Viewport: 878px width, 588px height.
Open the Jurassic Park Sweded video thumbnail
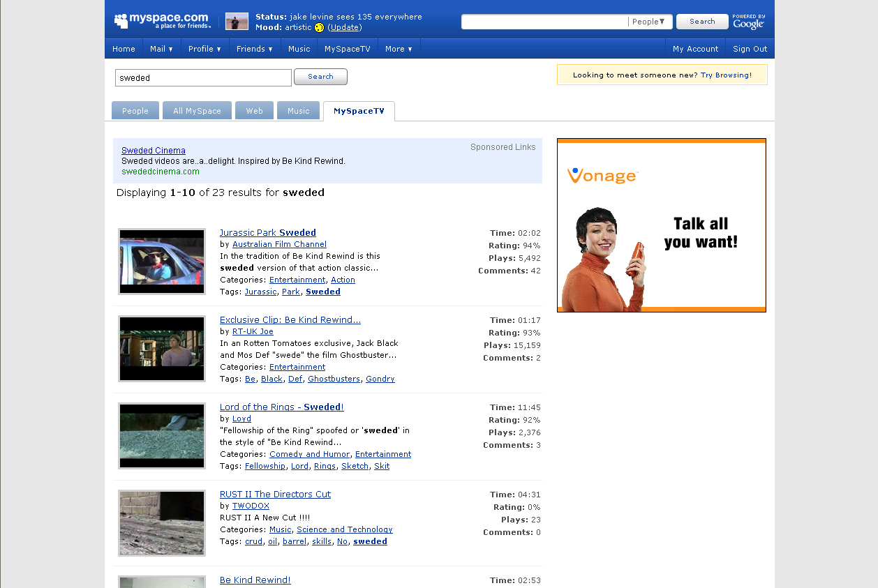(162, 261)
